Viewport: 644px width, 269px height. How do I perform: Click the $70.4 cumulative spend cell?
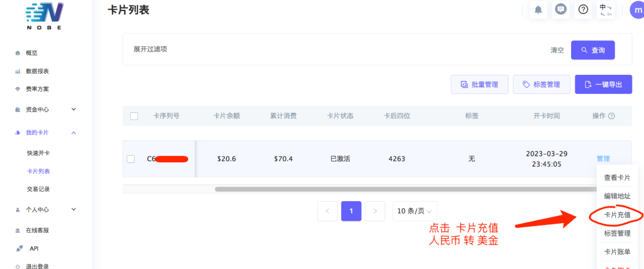click(283, 159)
